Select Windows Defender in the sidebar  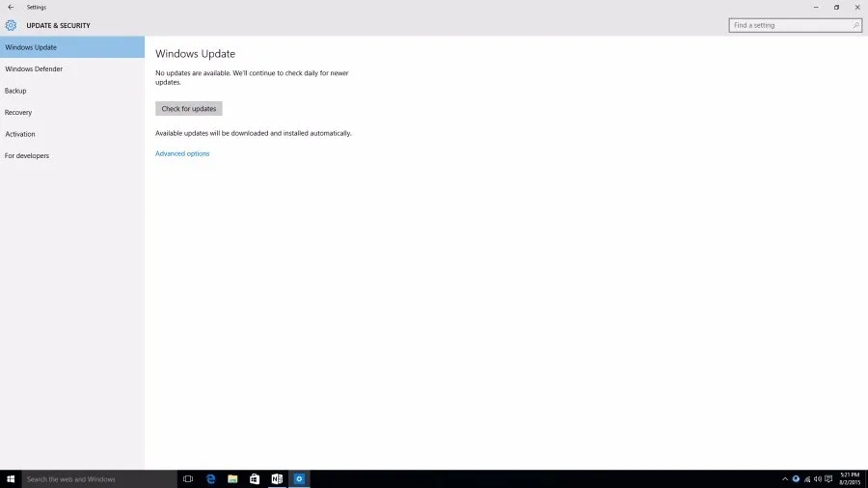pos(72,69)
